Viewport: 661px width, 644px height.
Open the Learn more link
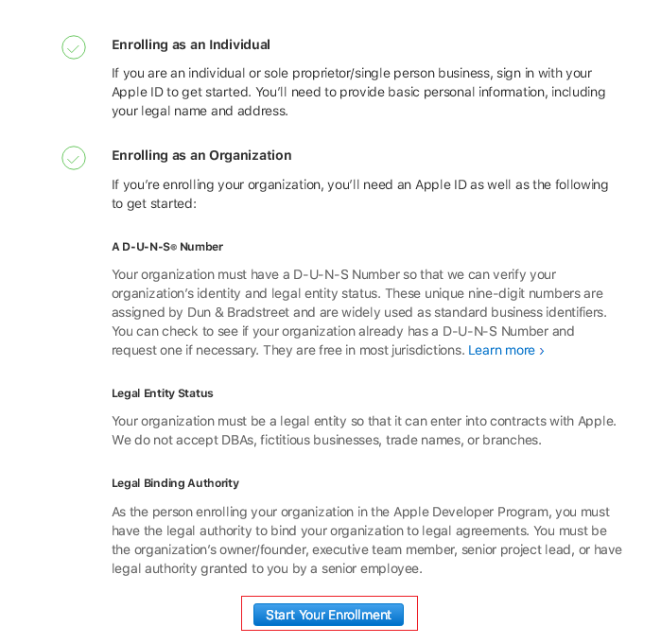506,351
